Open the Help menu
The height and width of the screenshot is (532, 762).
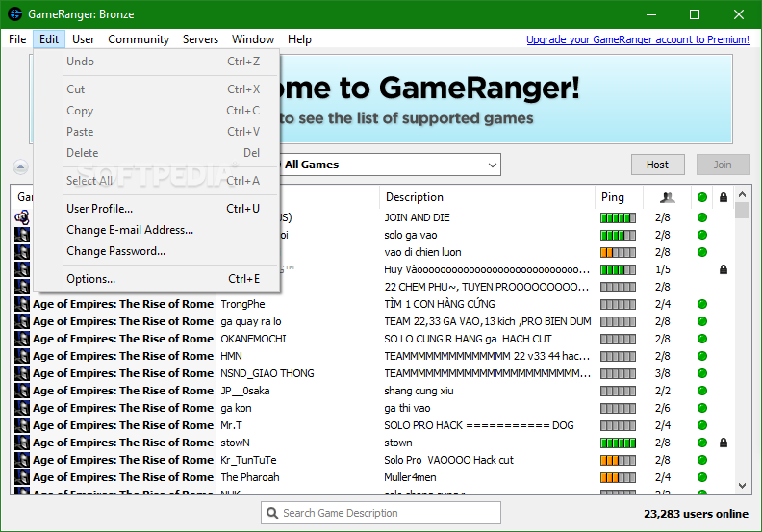299,39
